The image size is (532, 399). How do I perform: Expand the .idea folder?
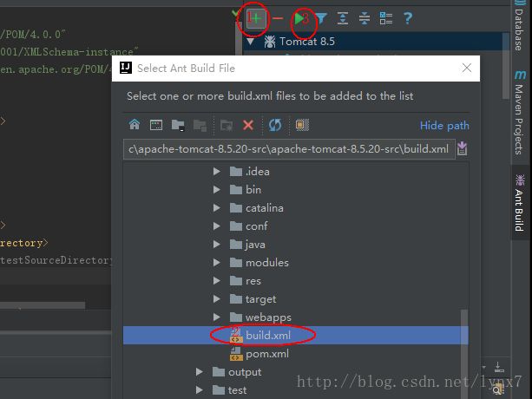tap(216, 172)
